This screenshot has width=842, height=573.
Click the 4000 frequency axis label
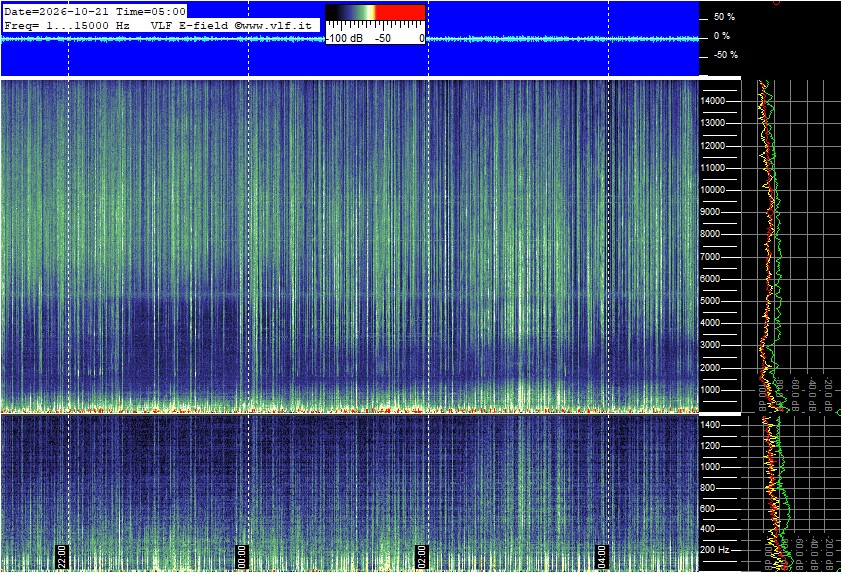(x=710, y=323)
